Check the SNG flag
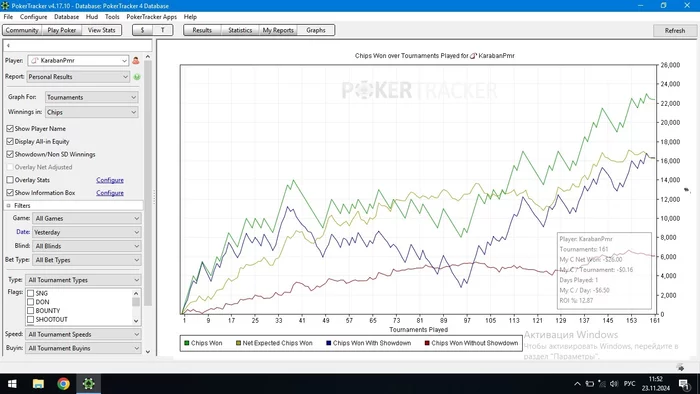 (30, 293)
